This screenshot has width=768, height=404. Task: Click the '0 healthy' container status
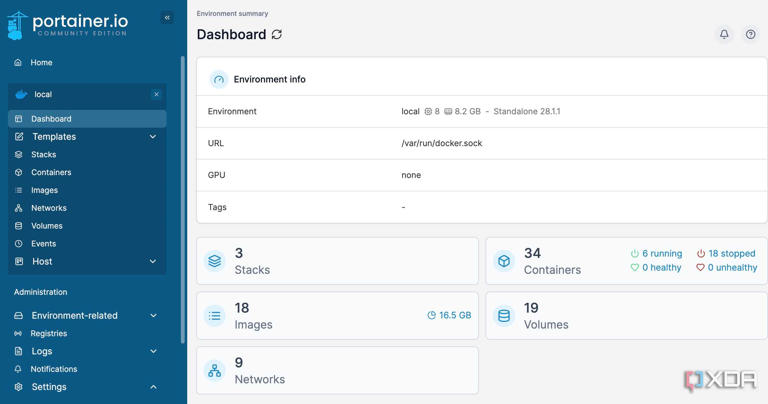click(x=656, y=267)
